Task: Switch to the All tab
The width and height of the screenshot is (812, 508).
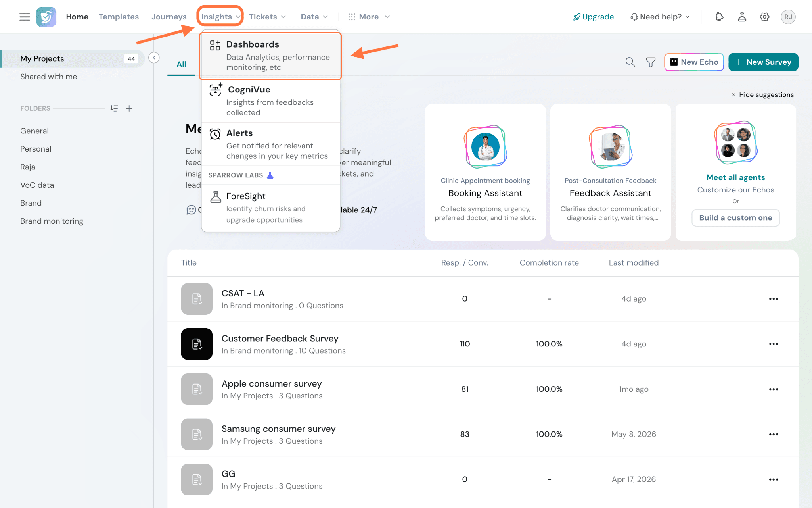Action: [181, 64]
